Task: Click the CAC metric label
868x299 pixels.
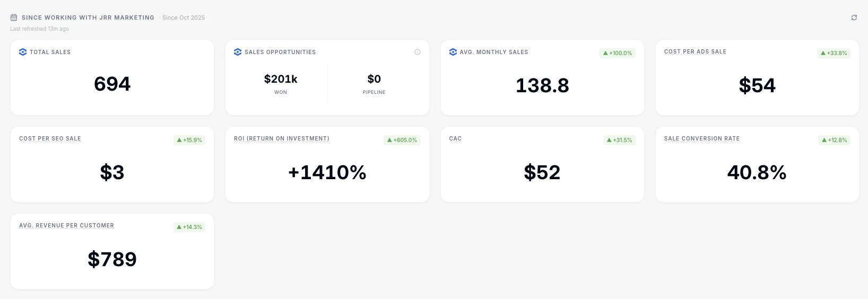Action: click(455, 138)
